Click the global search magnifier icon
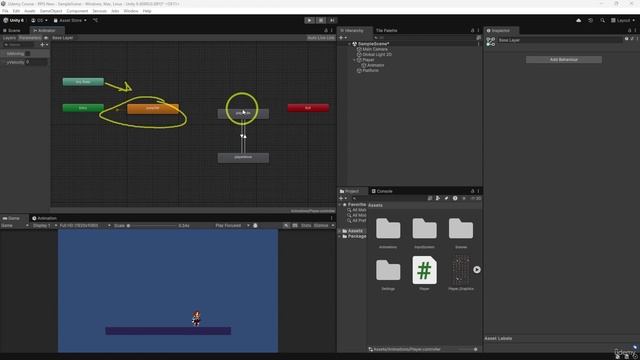 (602, 20)
